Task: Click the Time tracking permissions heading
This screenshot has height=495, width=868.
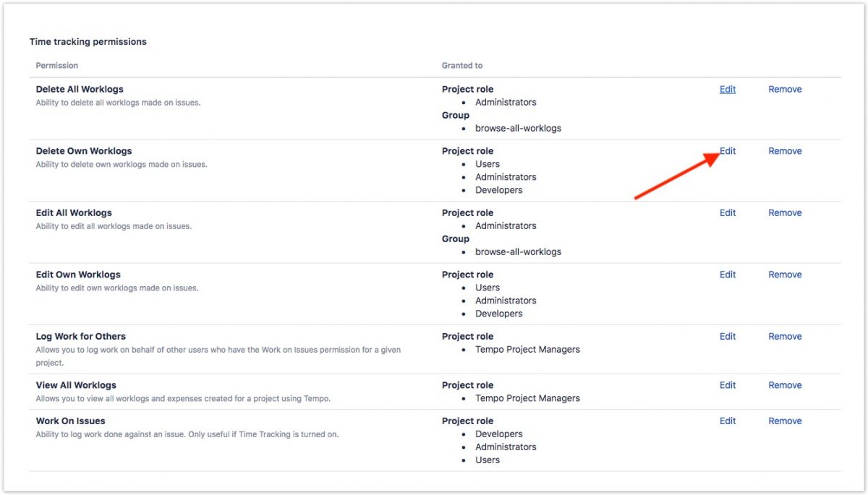Action: tap(88, 42)
